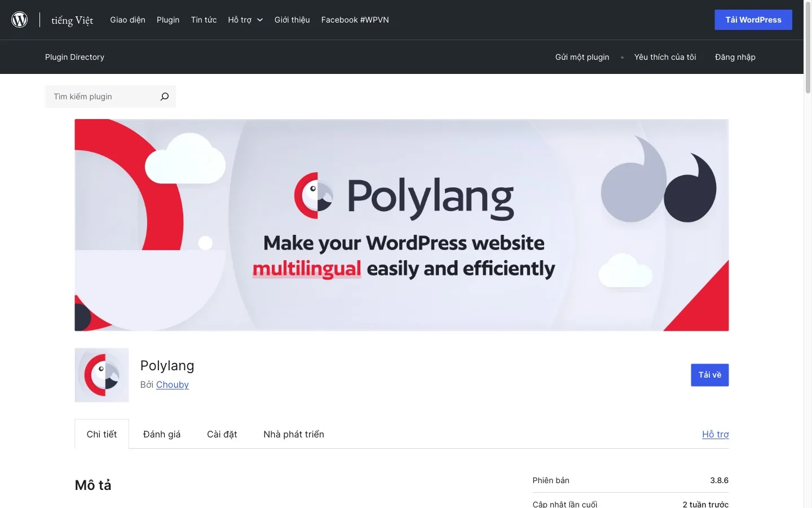The height and width of the screenshot is (508, 812).
Task: Click the Cập nhật lần cuối label
Action: click(x=565, y=504)
